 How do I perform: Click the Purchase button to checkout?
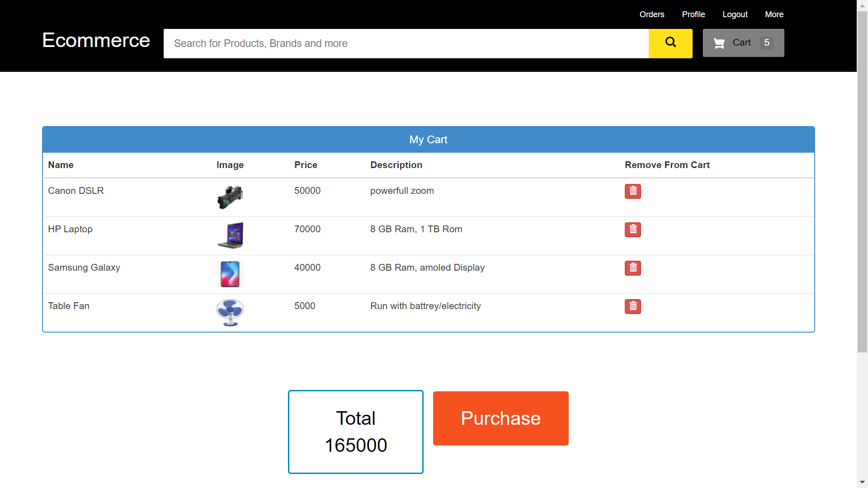[x=501, y=418]
